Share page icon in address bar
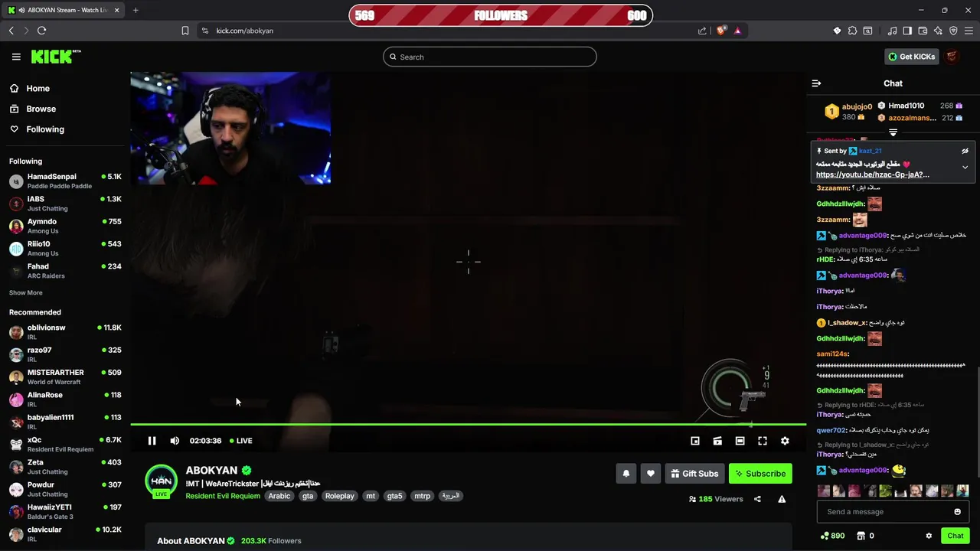This screenshot has width=980, height=551. pyautogui.click(x=702, y=31)
